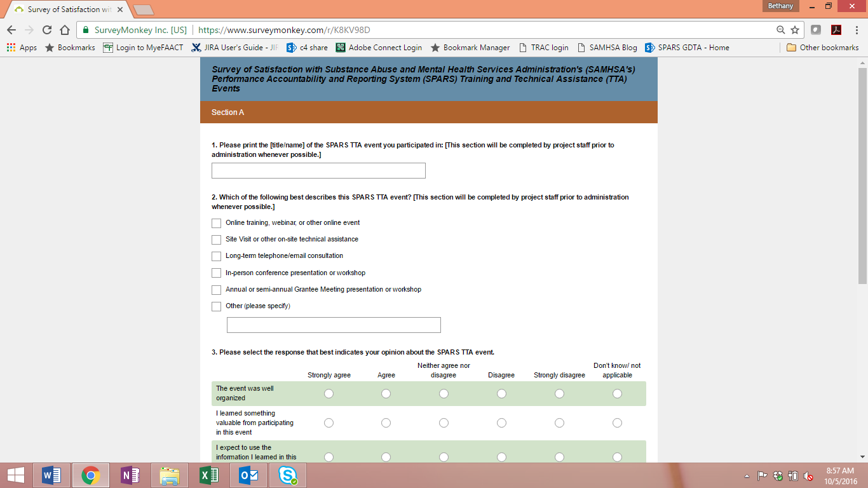The image size is (868, 488).
Task: Reload the page with refresh icon
Action: click(x=47, y=30)
